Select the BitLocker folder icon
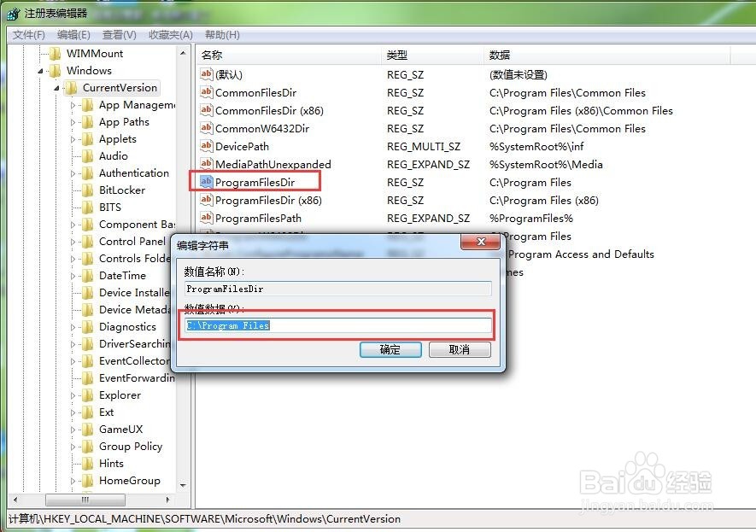 pyautogui.click(x=88, y=190)
